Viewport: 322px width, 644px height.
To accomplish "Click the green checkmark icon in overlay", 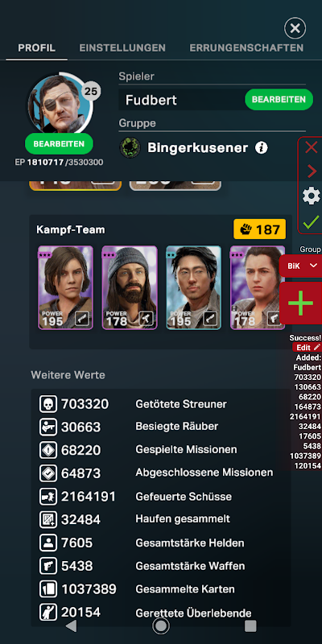I will click(x=311, y=222).
